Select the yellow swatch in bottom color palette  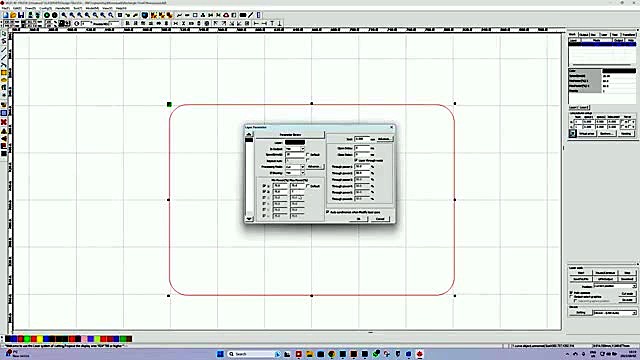pyautogui.click(x=40, y=339)
